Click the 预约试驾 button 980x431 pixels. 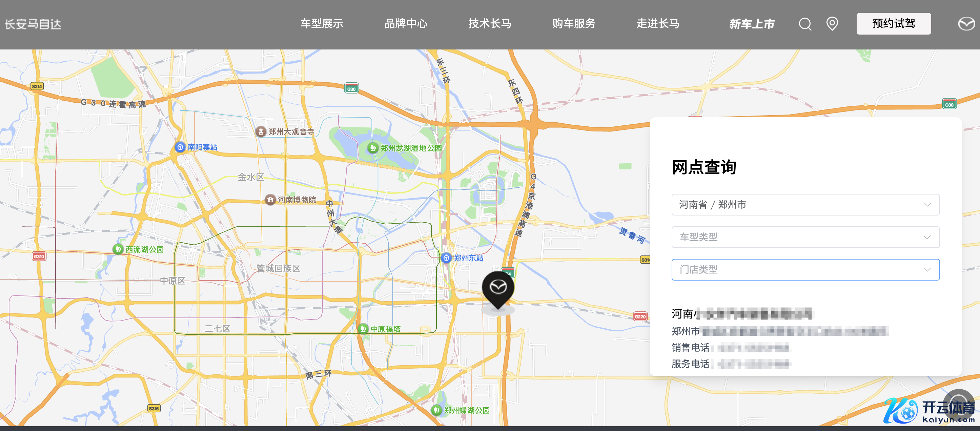893,24
